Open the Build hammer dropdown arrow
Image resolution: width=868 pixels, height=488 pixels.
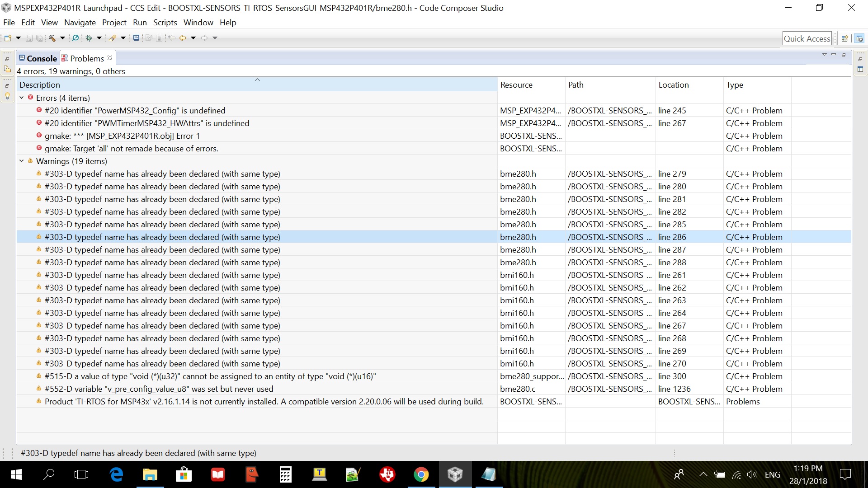62,38
